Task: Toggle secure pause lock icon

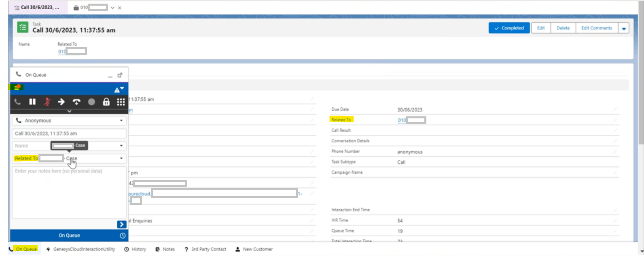Action: [106, 102]
